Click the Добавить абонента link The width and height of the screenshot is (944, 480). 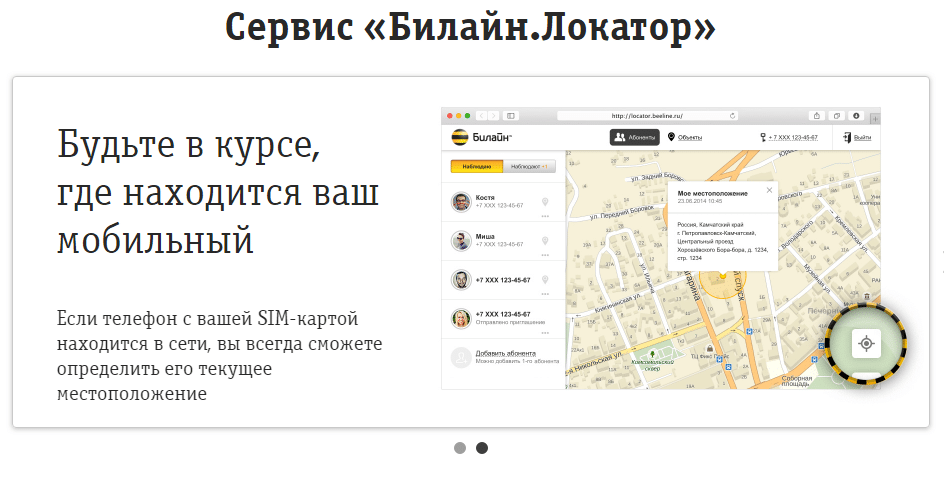pyautogui.click(x=506, y=354)
